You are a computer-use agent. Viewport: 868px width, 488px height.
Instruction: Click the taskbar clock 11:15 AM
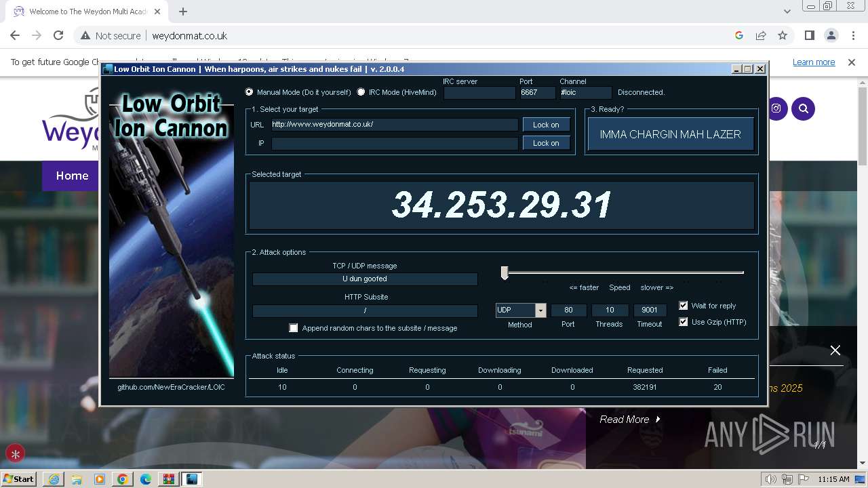tap(833, 479)
